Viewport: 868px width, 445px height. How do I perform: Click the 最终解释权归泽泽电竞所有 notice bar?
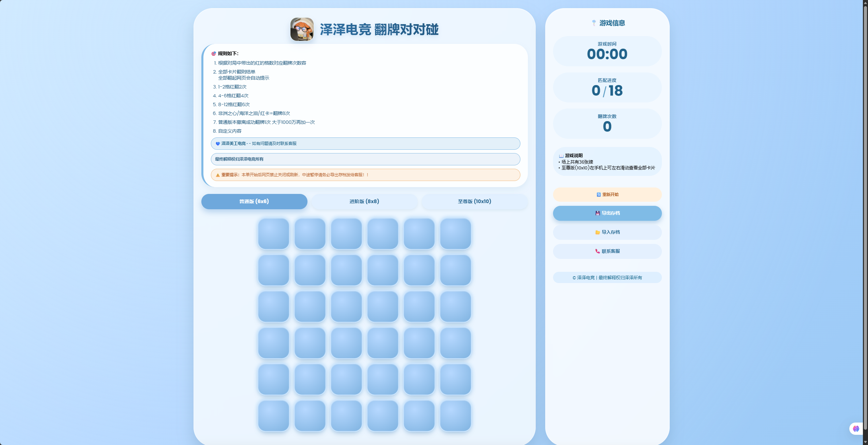click(365, 159)
